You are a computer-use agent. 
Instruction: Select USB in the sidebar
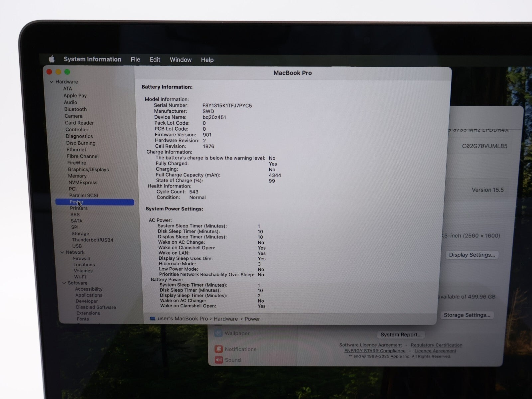pyautogui.click(x=77, y=246)
